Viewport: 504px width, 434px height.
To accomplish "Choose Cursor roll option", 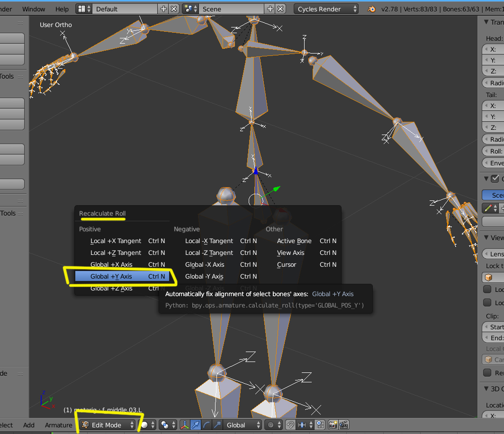I will point(301,264).
